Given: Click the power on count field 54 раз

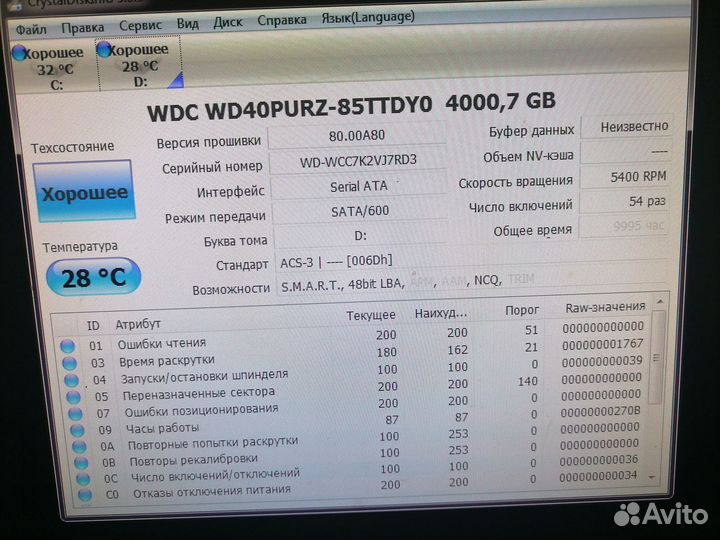Looking at the screenshot, I should (624, 202).
